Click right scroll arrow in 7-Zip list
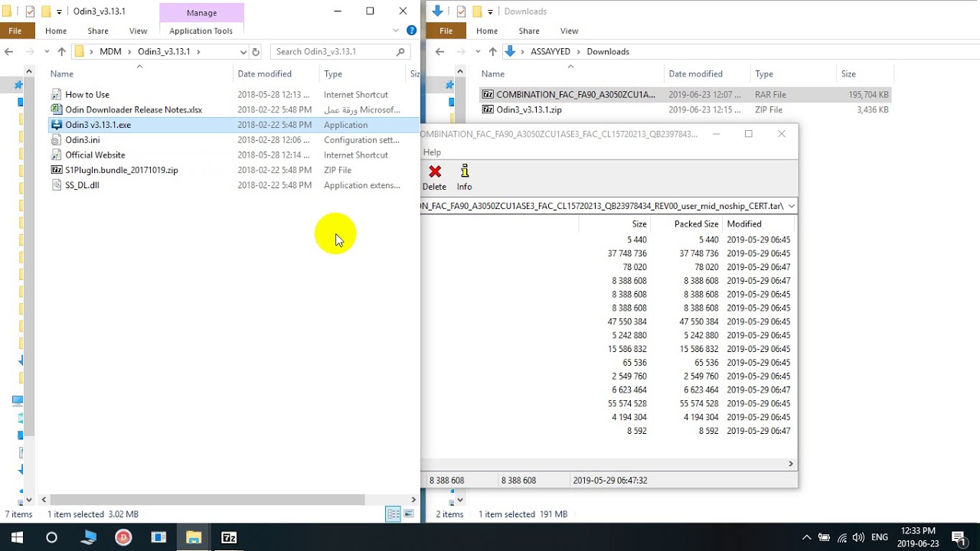 tap(791, 464)
